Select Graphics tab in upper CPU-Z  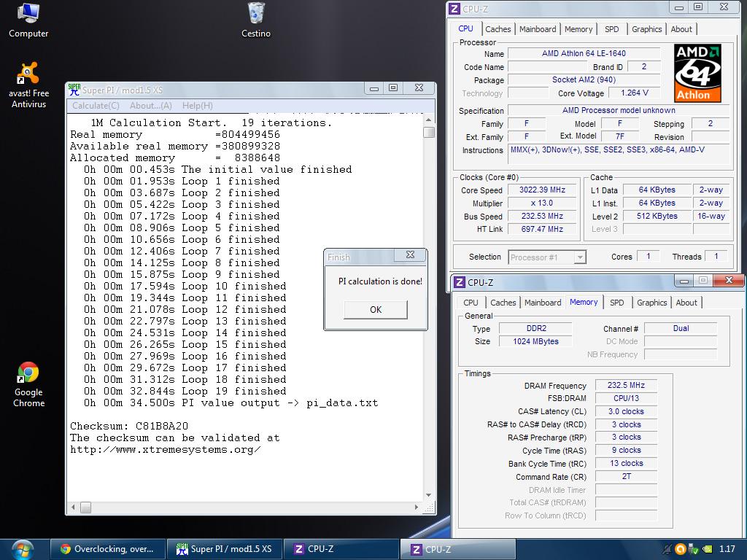[x=646, y=29]
